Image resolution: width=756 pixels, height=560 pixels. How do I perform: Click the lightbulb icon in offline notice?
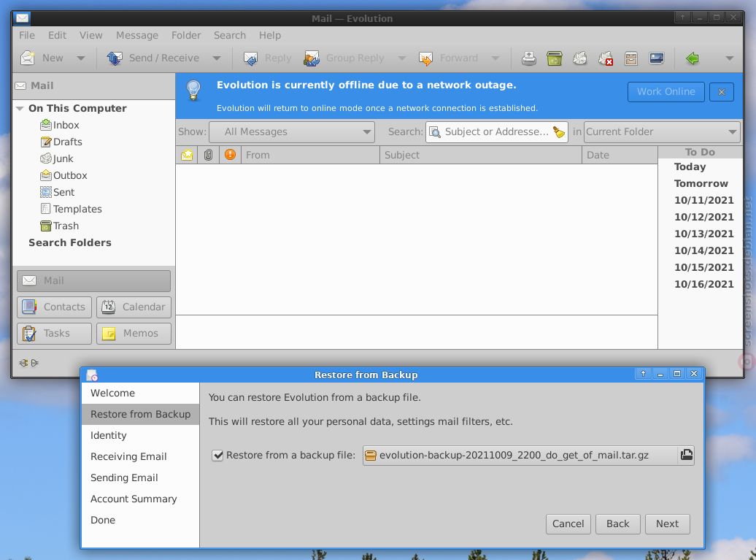193,90
